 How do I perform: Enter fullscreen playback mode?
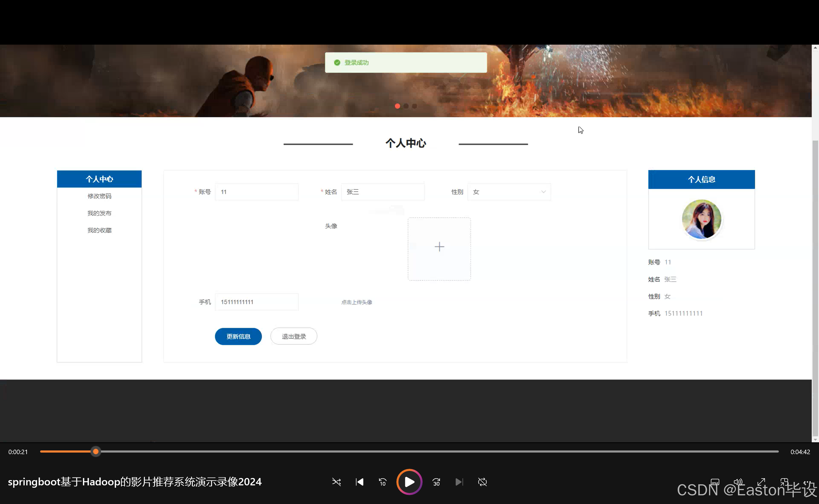point(761,482)
